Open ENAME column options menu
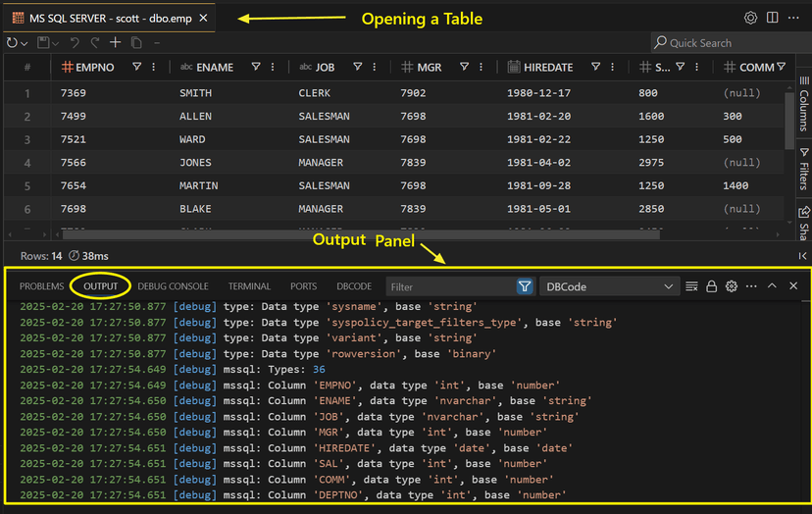This screenshot has width=812, height=514. 273,67
